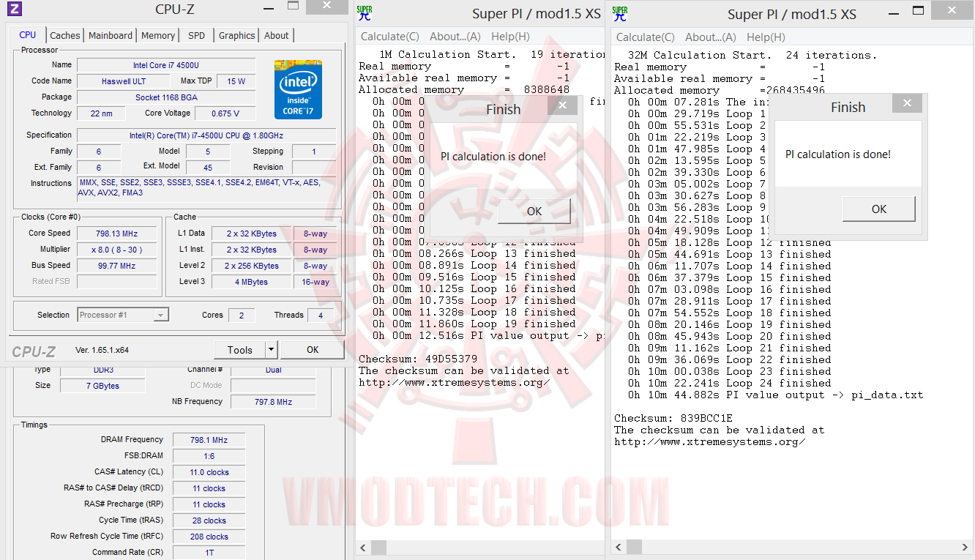This screenshot has height=560, width=975.
Task: Open the About tab in CPU-Z
Action: click(277, 35)
